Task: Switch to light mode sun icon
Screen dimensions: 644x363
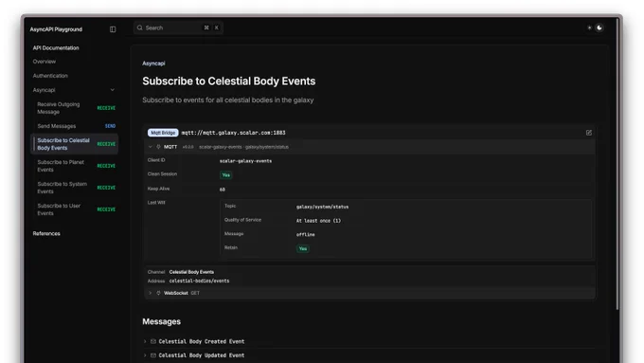Action: click(x=589, y=27)
